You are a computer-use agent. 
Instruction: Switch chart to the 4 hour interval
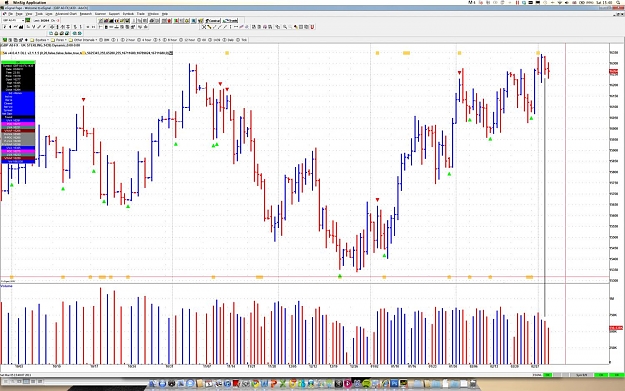pos(144,40)
